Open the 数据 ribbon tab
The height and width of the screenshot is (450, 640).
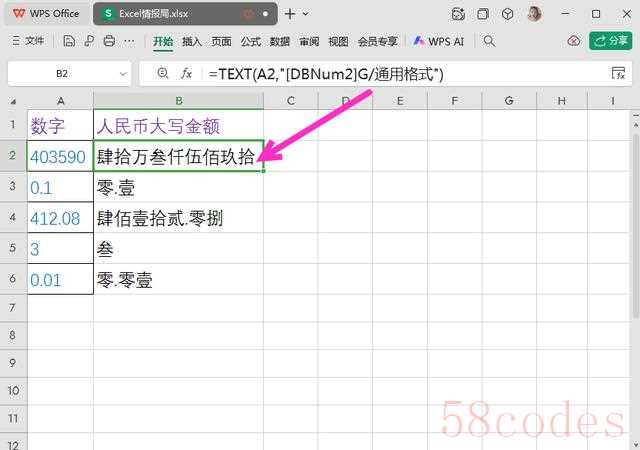(x=280, y=42)
